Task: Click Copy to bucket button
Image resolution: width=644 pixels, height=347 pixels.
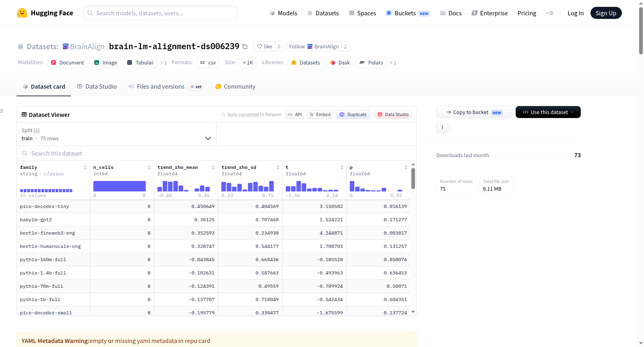Action: tap(474, 112)
